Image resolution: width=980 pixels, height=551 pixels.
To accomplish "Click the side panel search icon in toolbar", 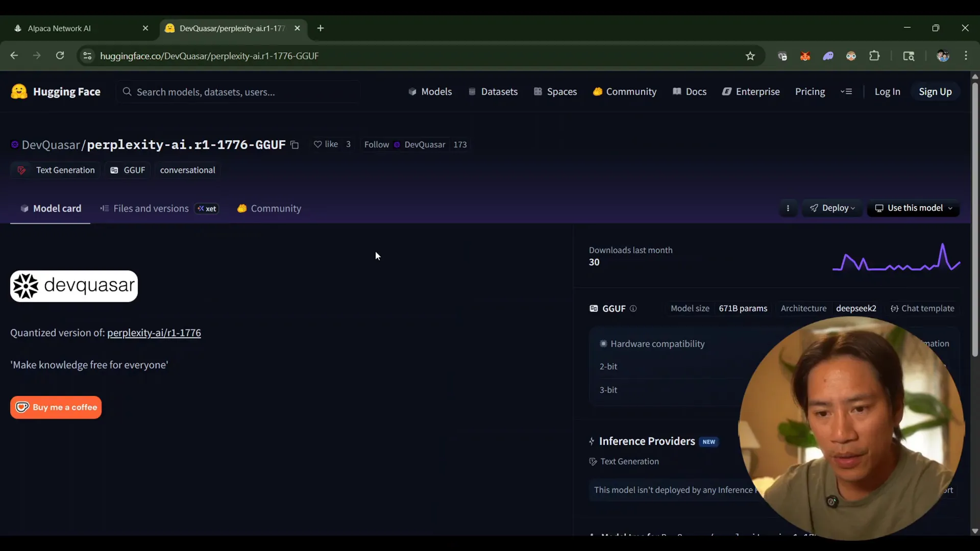I will (x=909, y=56).
